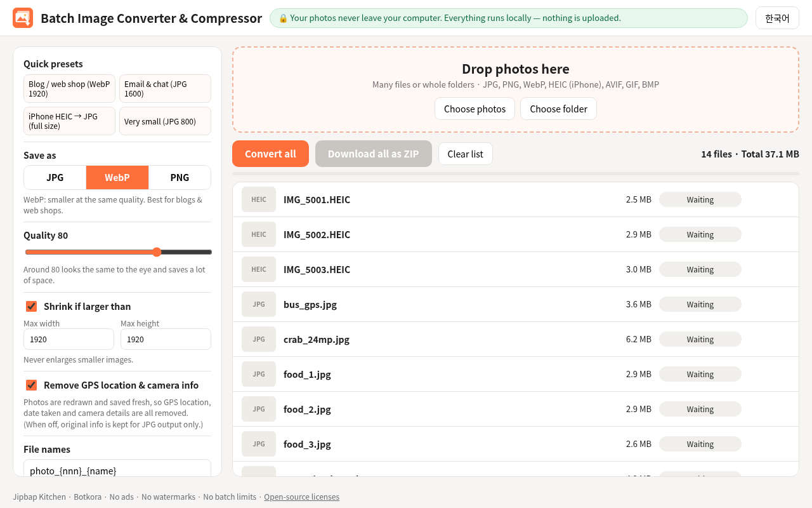812x508 pixels.
Task: Open the Choose photos file picker
Action: click(475, 109)
